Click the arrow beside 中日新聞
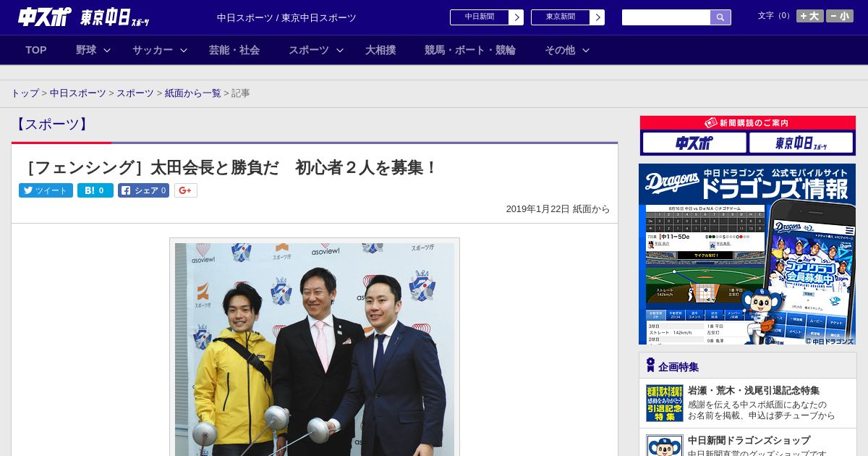The image size is (868, 456). 516,17
